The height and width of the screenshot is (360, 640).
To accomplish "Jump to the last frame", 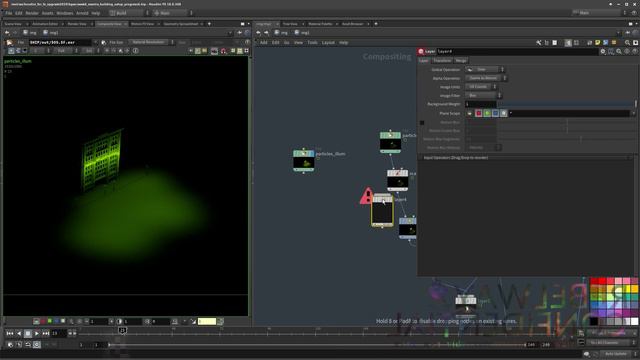I will tap(46, 333).
